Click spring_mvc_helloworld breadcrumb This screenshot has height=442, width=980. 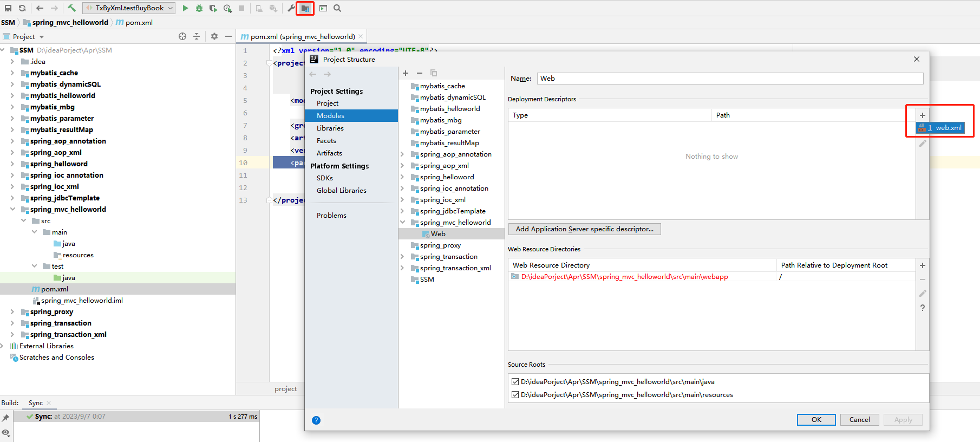click(x=70, y=23)
